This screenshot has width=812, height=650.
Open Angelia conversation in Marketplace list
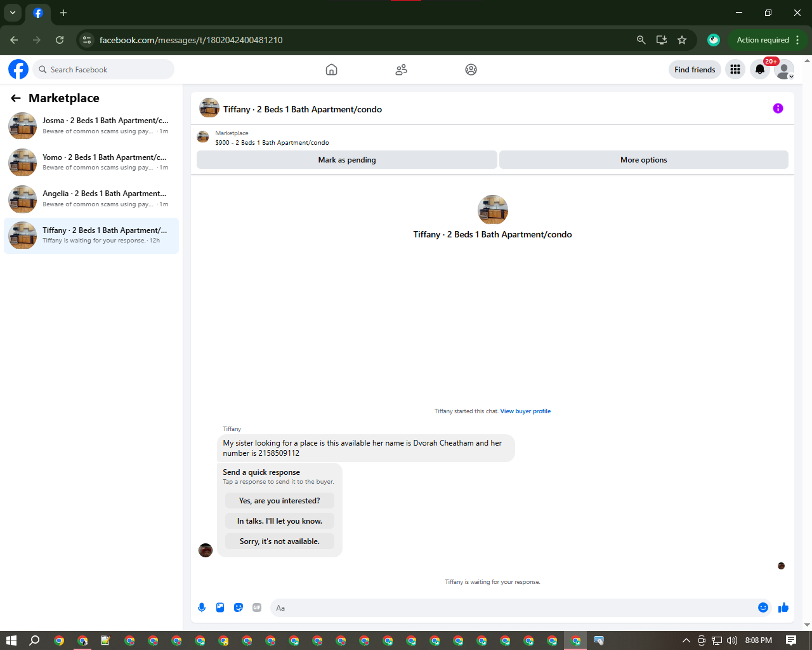click(91, 199)
